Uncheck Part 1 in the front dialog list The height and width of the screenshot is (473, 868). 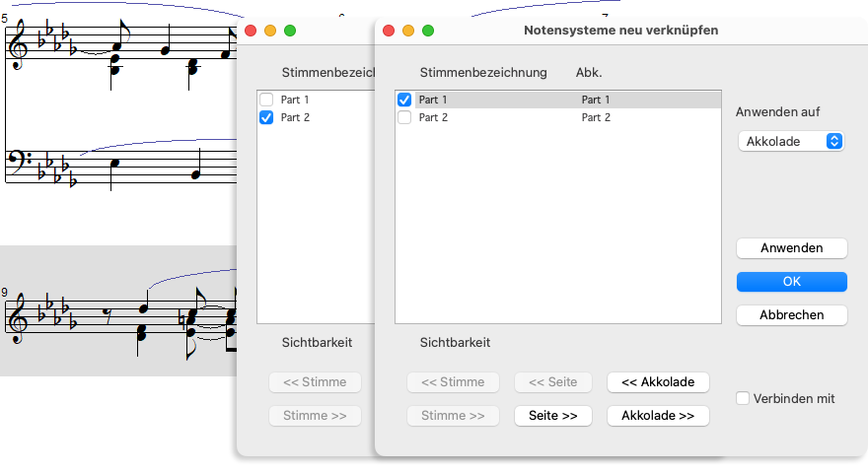(x=404, y=100)
